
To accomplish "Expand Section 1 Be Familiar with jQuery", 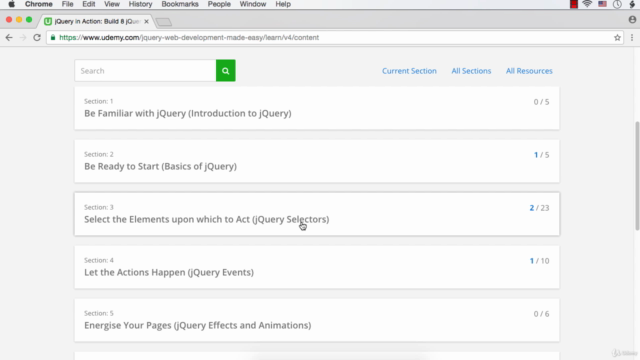I will click(317, 108).
